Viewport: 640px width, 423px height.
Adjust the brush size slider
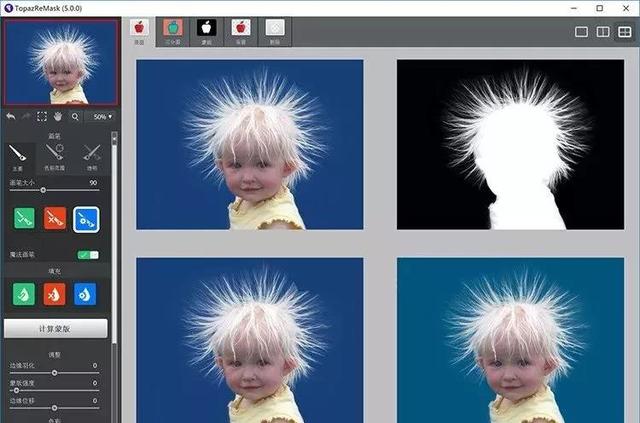tap(42, 190)
